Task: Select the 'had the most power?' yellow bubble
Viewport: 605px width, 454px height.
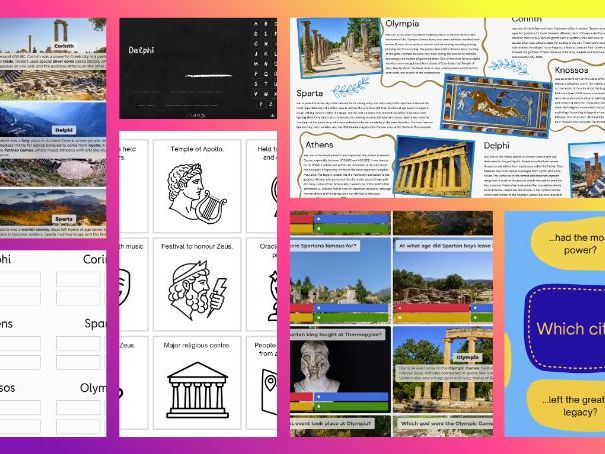Action: 568,244
